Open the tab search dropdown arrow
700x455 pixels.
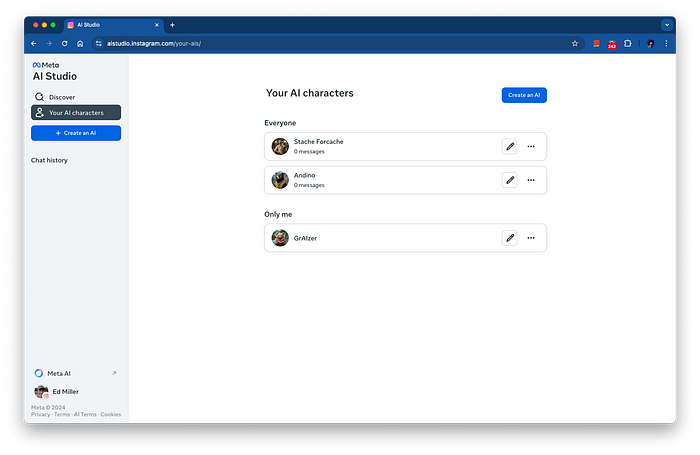[667, 25]
